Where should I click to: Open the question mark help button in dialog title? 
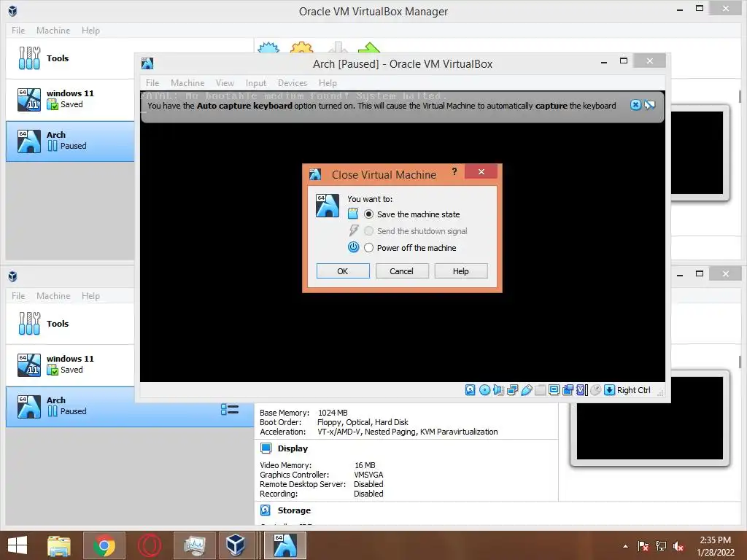tap(454, 171)
